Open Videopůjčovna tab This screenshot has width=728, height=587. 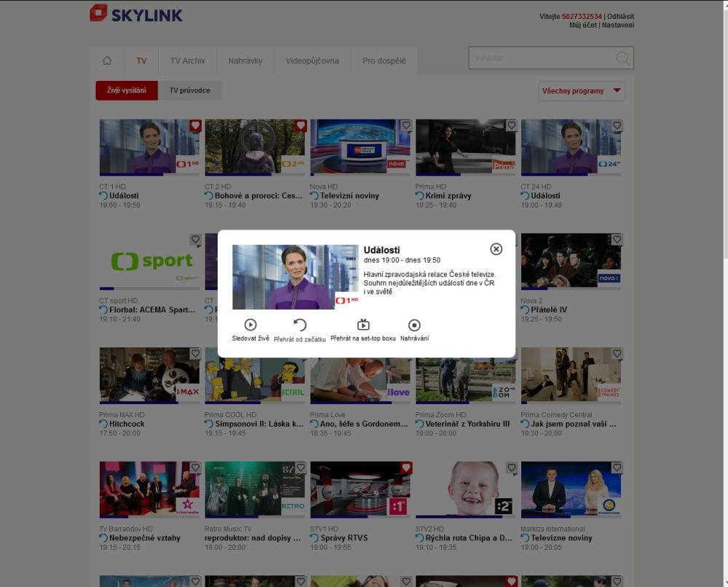(x=312, y=60)
